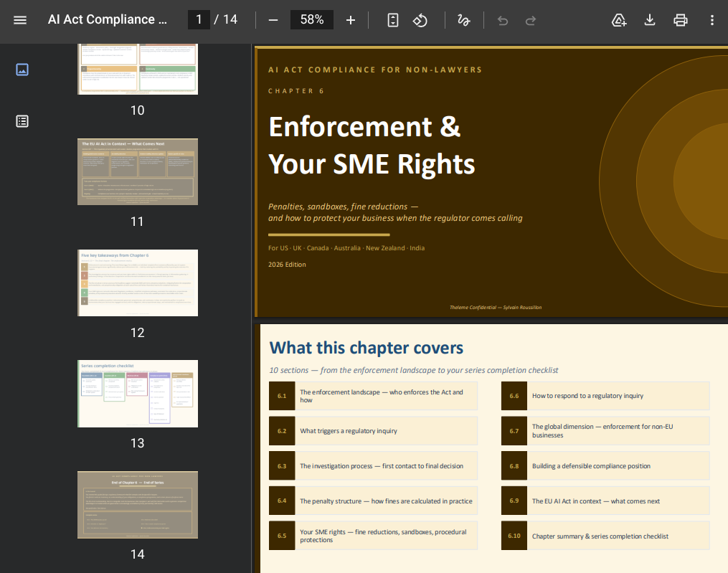The width and height of the screenshot is (728, 573).
Task: Click section 6.6 How to respond to inquiry
Action: [x=605, y=396]
